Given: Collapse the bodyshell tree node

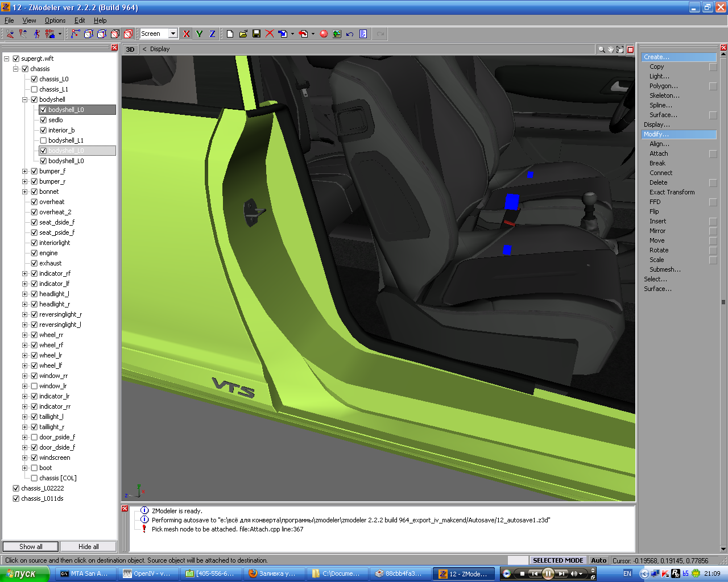Looking at the screenshot, I should (24, 99).
